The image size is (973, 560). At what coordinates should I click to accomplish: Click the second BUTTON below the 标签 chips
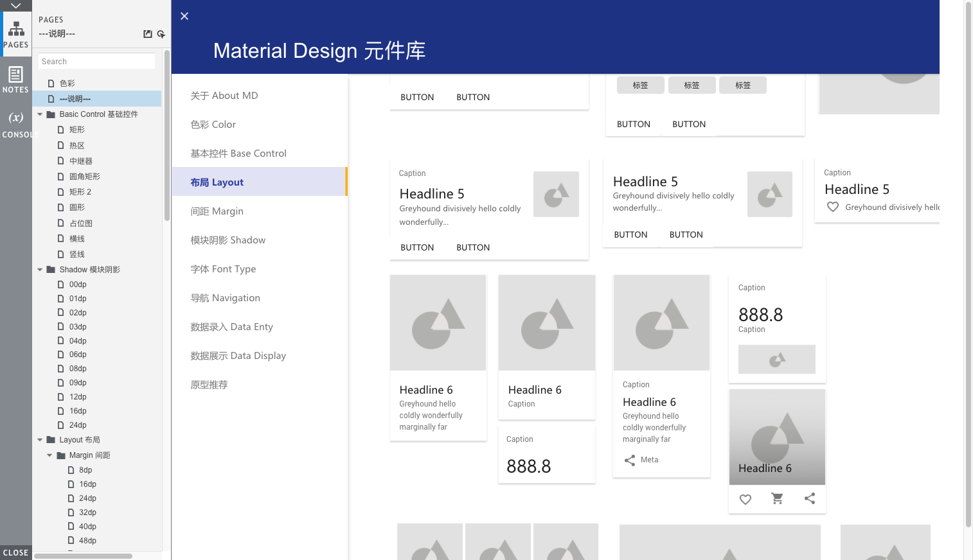pyautogui.click(x=689, y=124)
